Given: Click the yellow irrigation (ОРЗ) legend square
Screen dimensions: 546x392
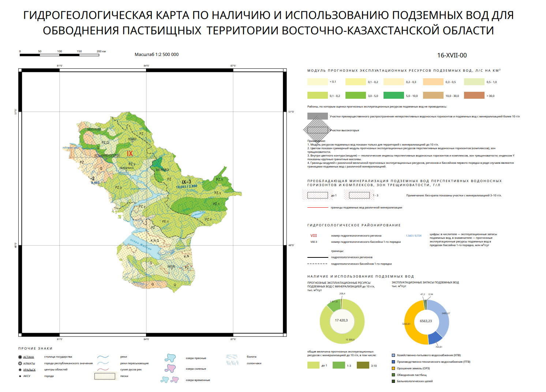Looking at the screenshot, I should pos(393,368).
